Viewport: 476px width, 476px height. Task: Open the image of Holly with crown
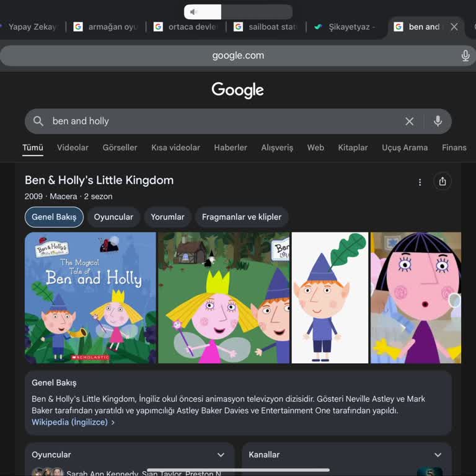point(224,297)
